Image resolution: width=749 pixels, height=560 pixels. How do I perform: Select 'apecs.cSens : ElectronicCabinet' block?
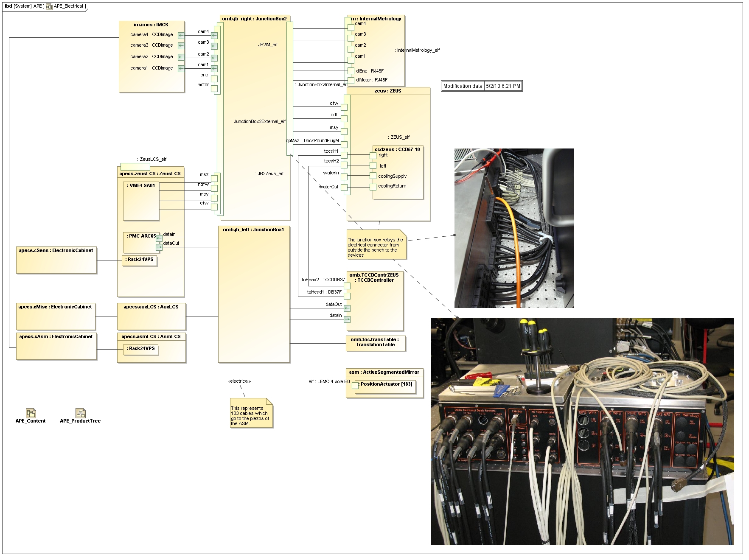[56, 260]
